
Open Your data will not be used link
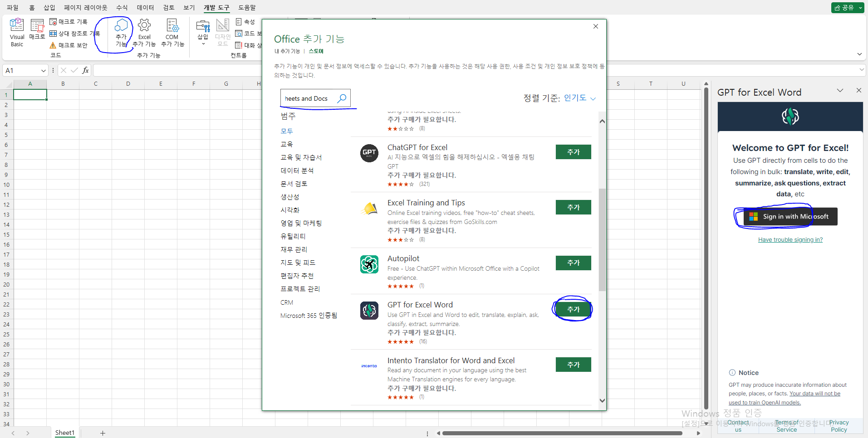[x=785, y=398]
